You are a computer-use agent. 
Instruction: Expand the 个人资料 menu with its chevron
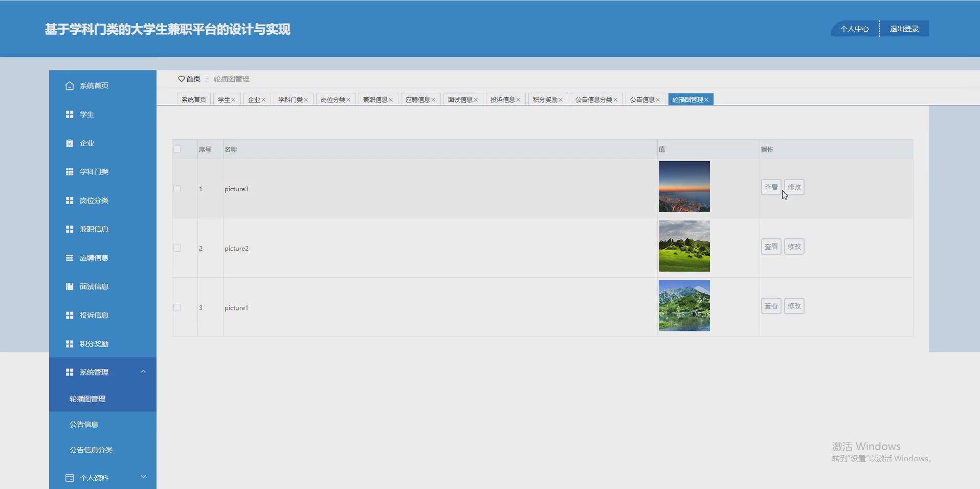(x=143, y=477)
